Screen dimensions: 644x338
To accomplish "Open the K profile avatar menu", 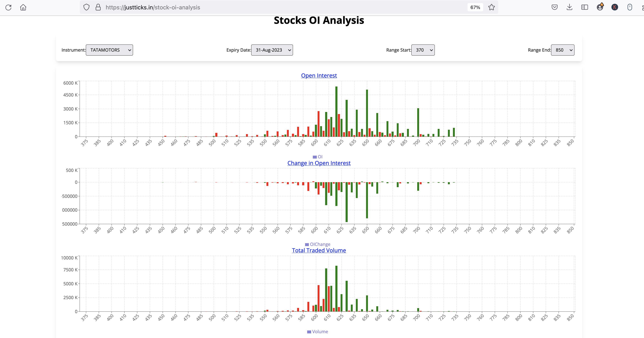I will coord(615,7).
